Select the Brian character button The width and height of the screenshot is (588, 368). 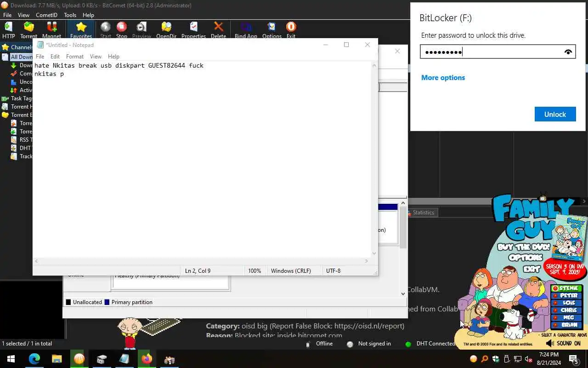pyautogui.click(x=566, y=325)
